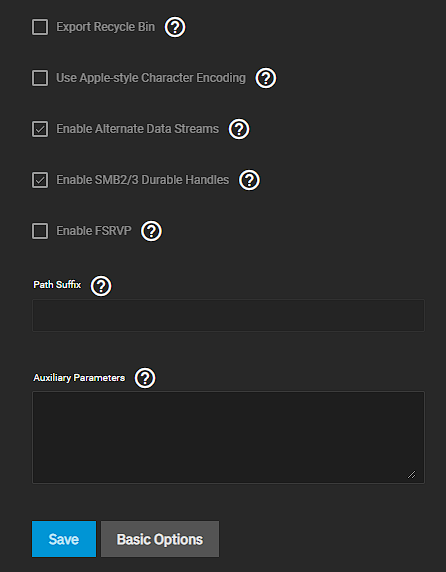Screen dimensions: 446x572
Task: Open help icon for SMB2/3 Durable Handles
Action: 249,180
